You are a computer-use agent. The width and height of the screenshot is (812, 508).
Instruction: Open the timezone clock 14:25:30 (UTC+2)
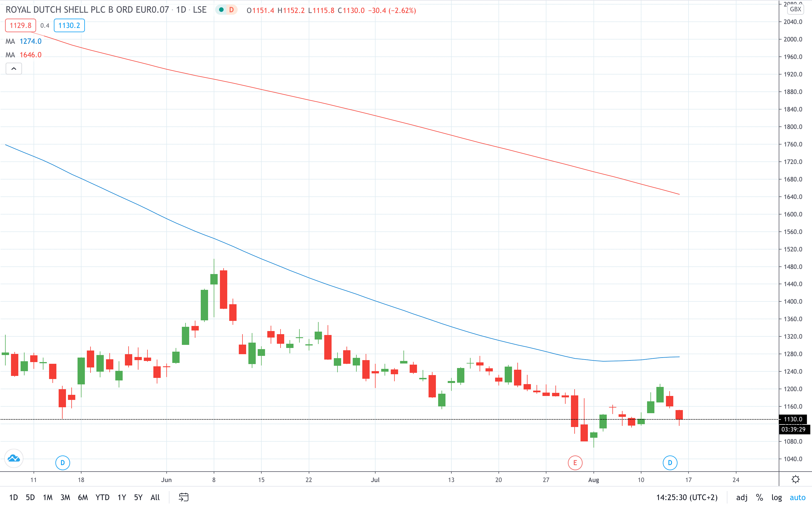click(x=687, y=497)
